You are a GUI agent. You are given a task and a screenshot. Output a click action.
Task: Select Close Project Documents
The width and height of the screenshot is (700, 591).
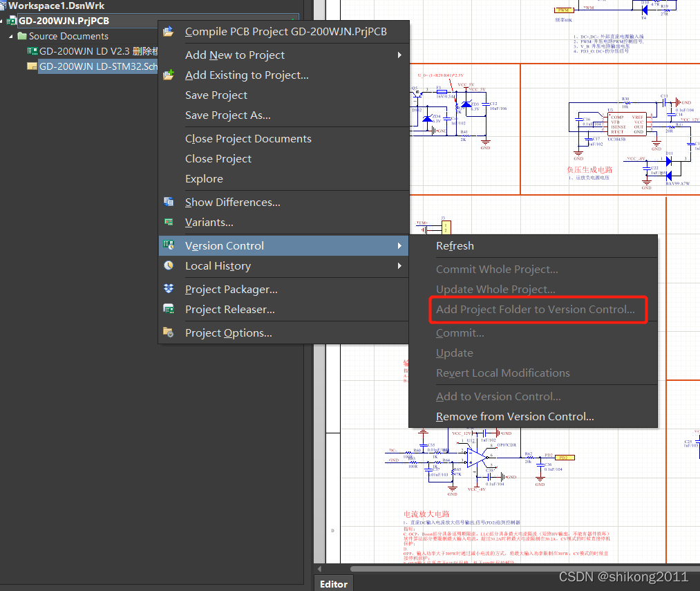248,139
